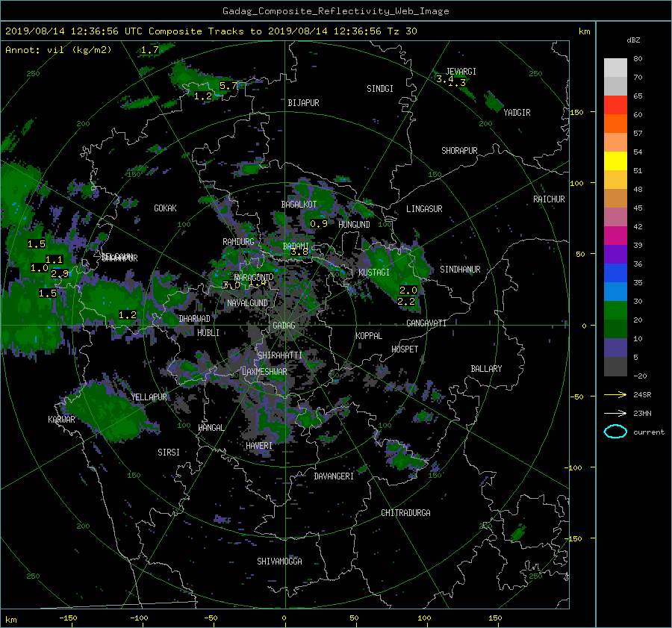Click the Gadag_Composite_Reflectivity_Web_Image title
Viewport: 672px width, 628px height.
[335, 11]
